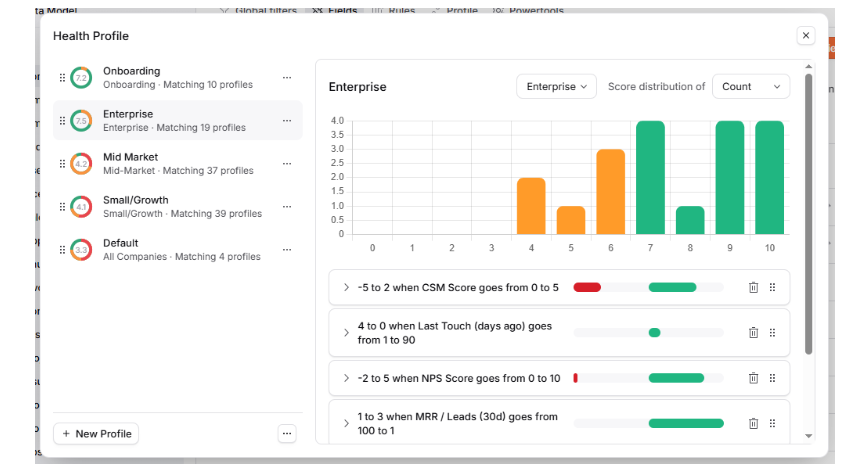The width and height of the screenshot is (862, 471).
Task: Delete the NPS Score rule
Action: pos(754,378)
